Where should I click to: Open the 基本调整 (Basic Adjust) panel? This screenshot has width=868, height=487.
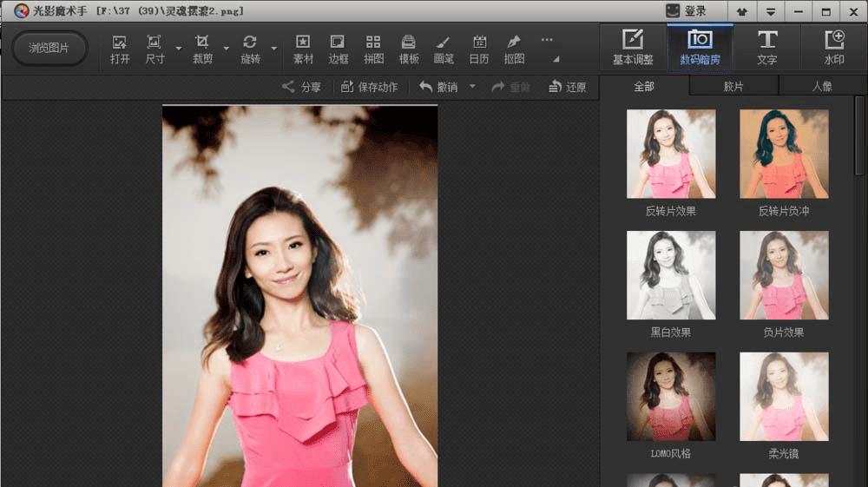point(633,48)
